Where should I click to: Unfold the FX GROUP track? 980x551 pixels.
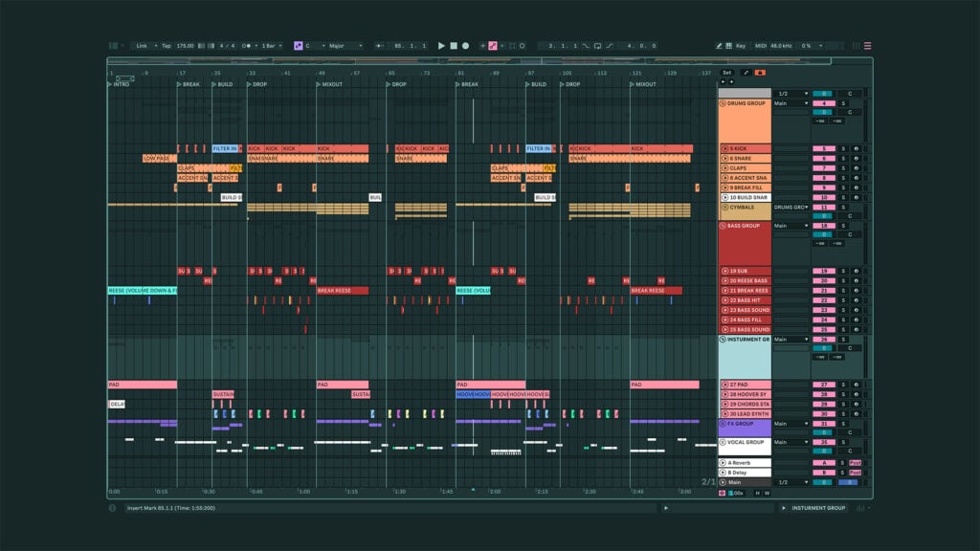pyautogui.click(x=724, y=424)
